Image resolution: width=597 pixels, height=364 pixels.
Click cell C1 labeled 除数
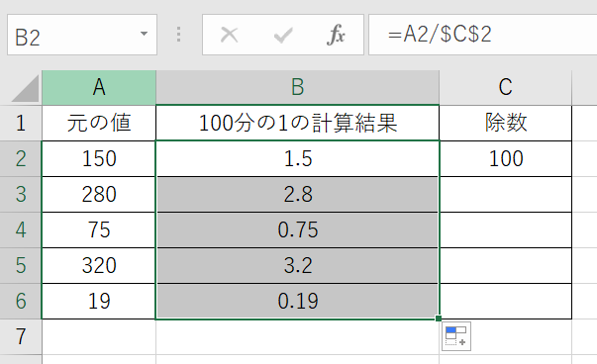pyautogui.click(x=506, y=124)
